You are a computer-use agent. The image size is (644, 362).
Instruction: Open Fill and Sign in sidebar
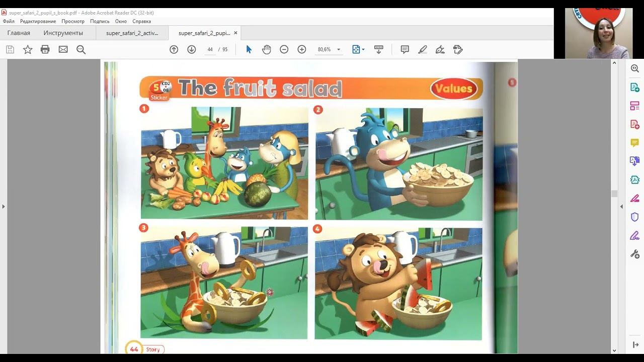pos(635,198)
